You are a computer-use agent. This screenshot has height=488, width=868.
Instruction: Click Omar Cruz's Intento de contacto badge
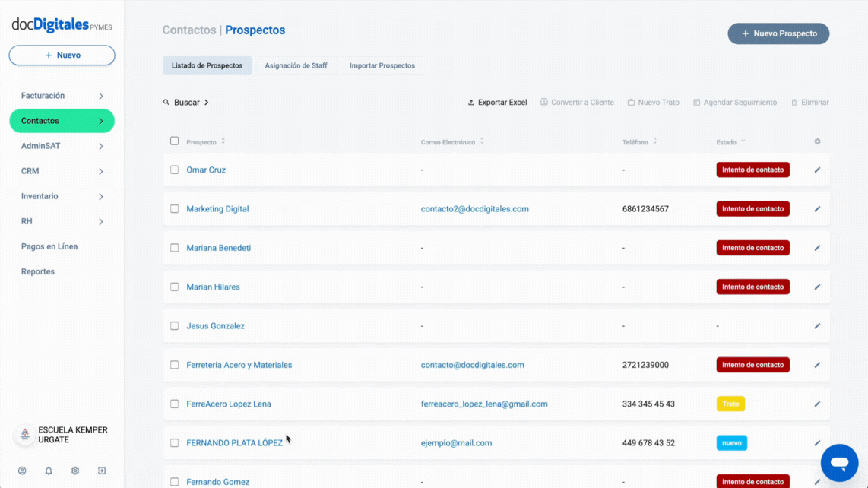pos(753,170)
